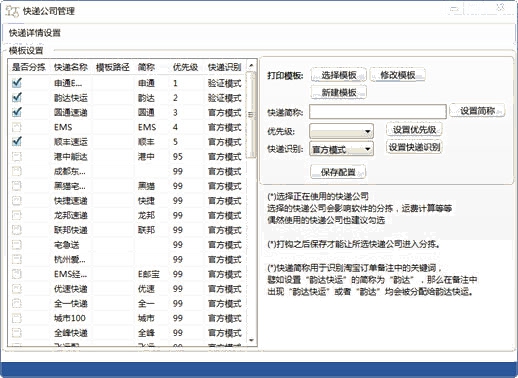Click the 设置优先级 button
The width and height of the screenshot is (518, 378).
click(414, 129)
